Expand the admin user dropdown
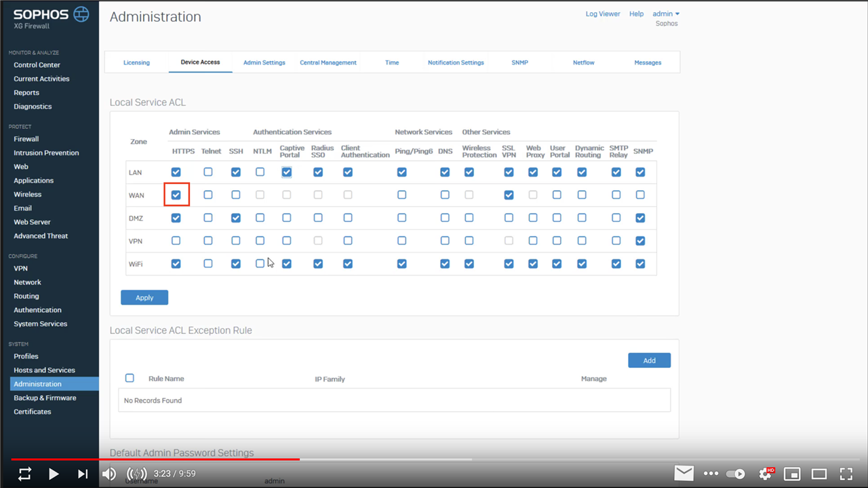 (666, 14)
